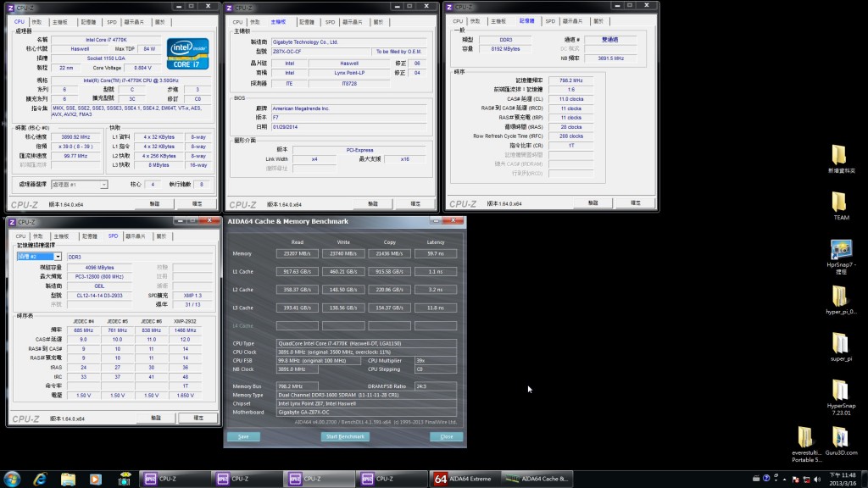Image resolution: width=868 pixels, height=488 pixels.
Task: Click the "Z87X-OC-CF" model field
Action: point(320,52)
